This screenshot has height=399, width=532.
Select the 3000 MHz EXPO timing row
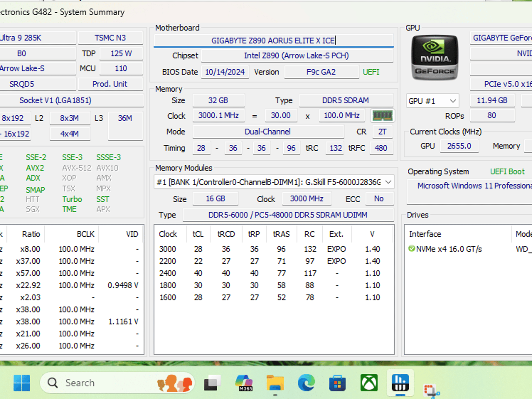pos(274,249)
